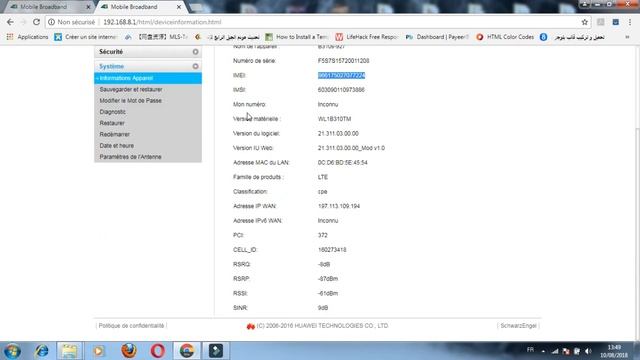The height and width of the screenshot is (360, 640).
Task: Open HTML Color Codes bookmark
Action: [505, 37]
